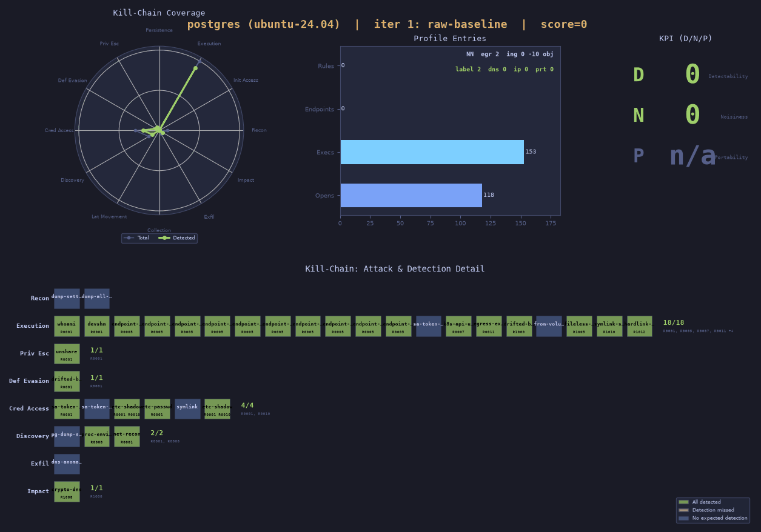Image resolution: width=761 pixels, height=532 pixels.
Task: Click the 2/2 Discovery detection count
Action: tap(157, 433)
